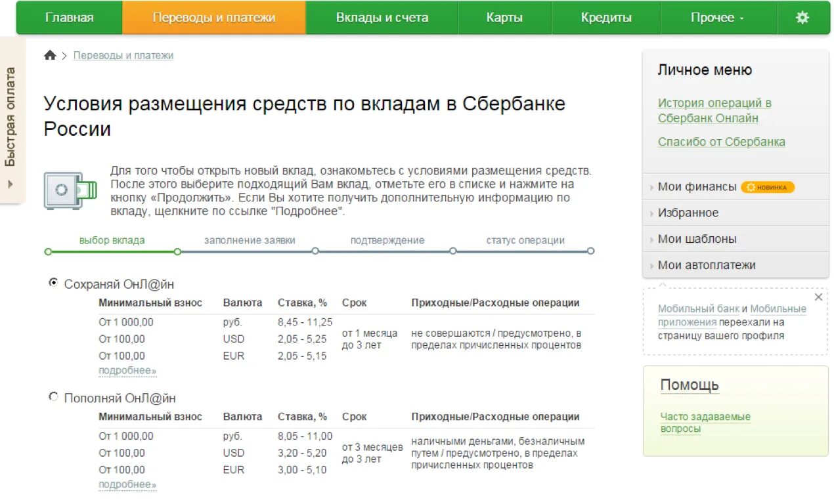
Task: Open the Кредиты tab
Action: pos(606,18)
